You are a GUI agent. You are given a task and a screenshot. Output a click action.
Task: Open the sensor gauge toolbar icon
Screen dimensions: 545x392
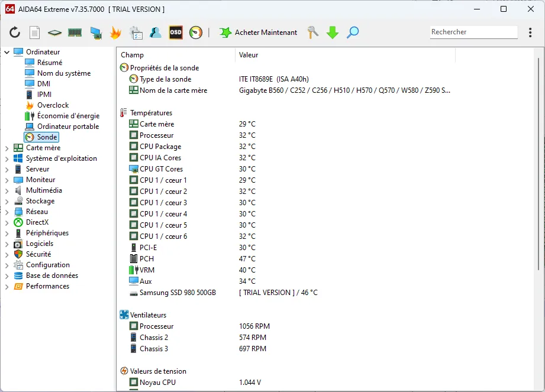click(x=196, y=33)
